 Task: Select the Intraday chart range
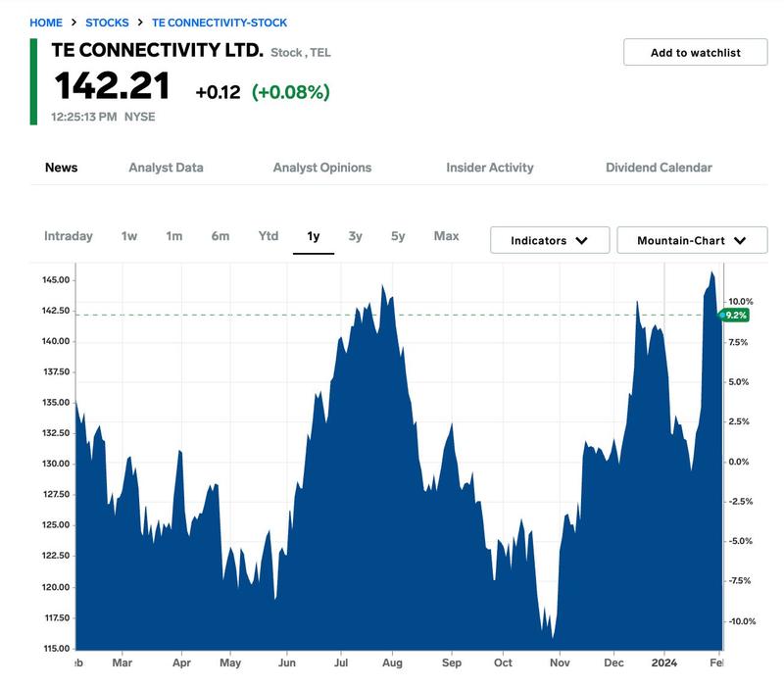[x=69, y=236]
